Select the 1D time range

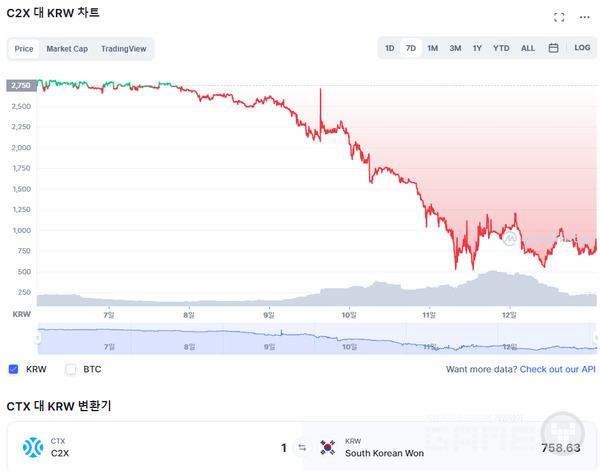[390, 48]
